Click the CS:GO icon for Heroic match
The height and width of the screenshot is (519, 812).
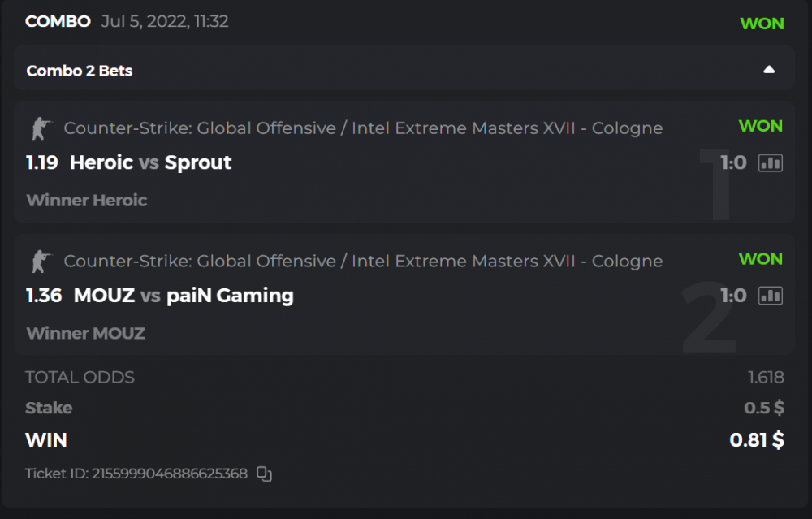(39, 128)
